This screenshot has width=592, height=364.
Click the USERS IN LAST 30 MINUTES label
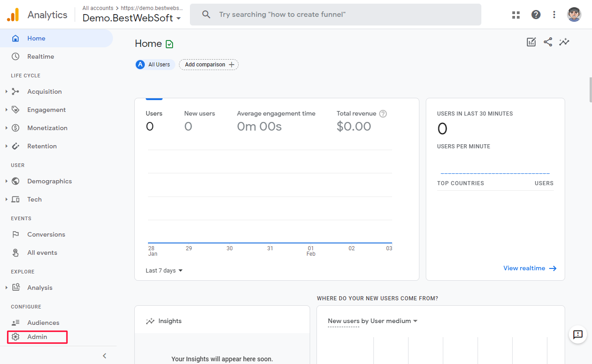coord(475,114)
